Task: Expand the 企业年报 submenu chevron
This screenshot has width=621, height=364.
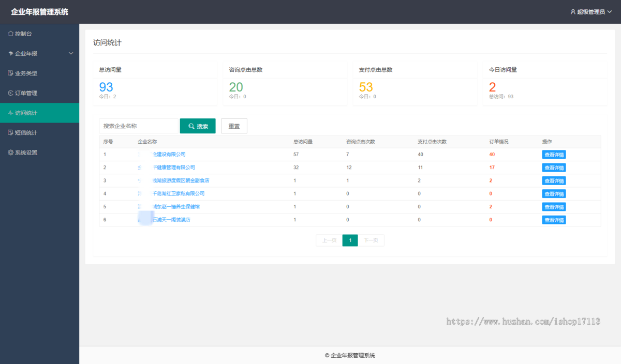Action: (x=71, y=53)
